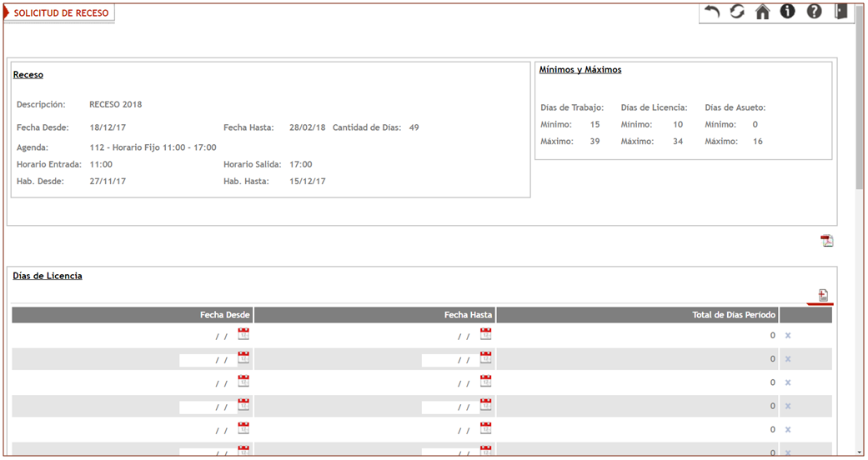Add a new license days row
868x460 pixels.
tap(823, 295)
